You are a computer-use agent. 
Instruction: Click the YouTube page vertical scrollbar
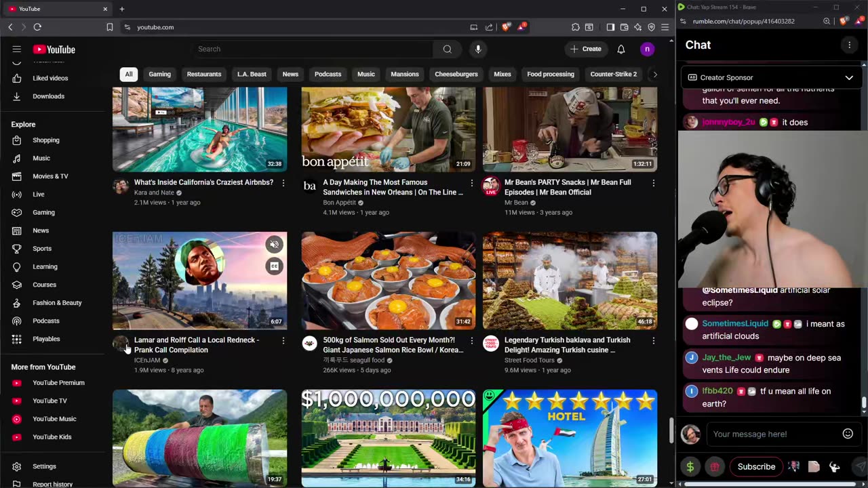(x=671, y=430)
